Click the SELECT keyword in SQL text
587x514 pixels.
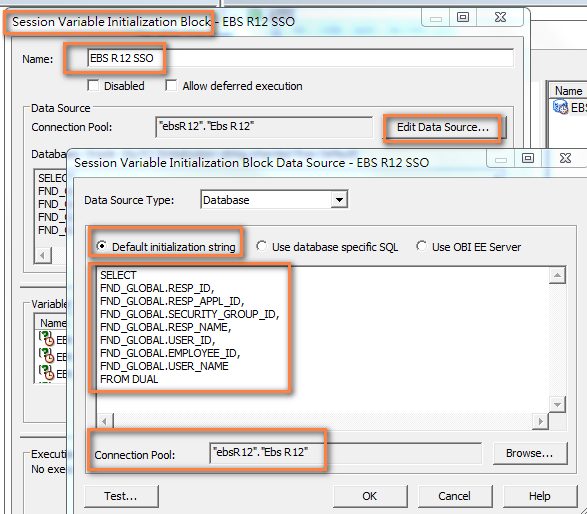118,275
